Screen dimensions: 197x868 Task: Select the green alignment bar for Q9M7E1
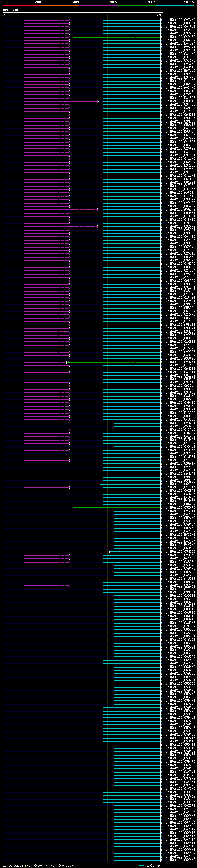pyautogui.click(x=115, y=362)
